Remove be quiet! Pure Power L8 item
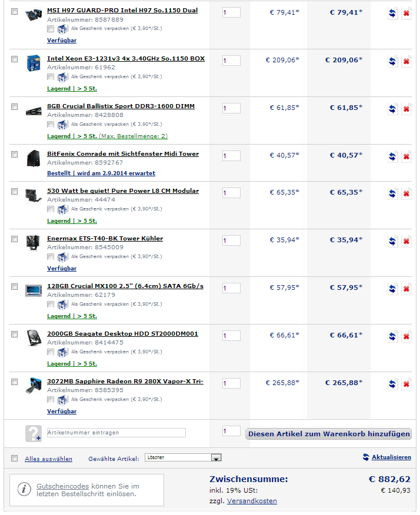420x515 pixels. (406, 194)
